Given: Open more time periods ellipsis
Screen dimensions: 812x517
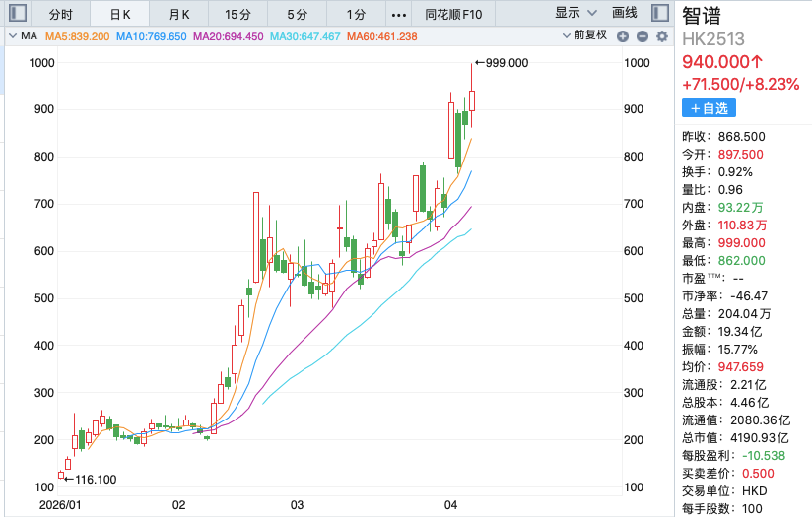Looking at the screenshot, I should click(399, 15).
